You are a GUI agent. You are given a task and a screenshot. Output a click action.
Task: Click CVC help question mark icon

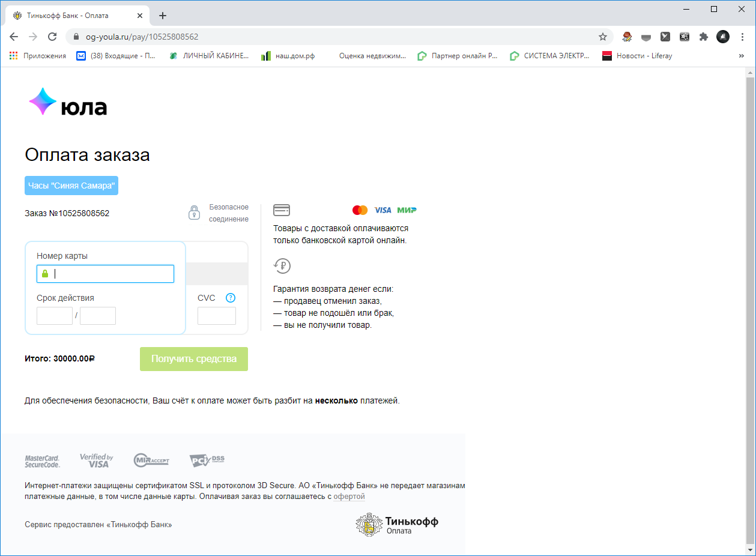point(231,298)
